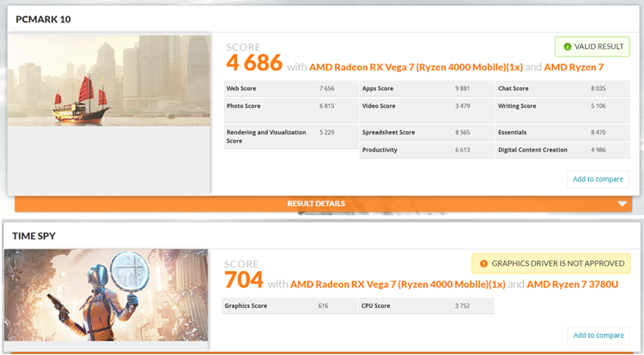Image resolution: width=644 pixels, height=355 pixels.
Task: Select the 8 565 Spreadsheet value
Action: click(463, 132)
